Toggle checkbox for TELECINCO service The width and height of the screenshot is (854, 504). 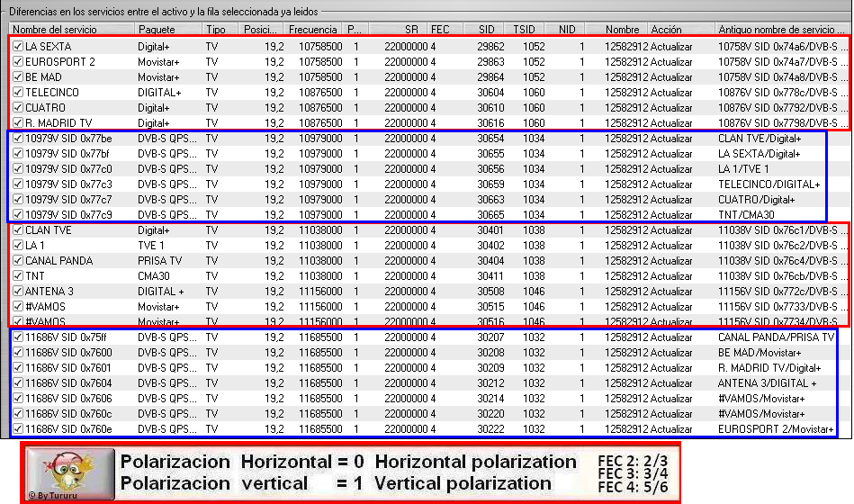18,93
